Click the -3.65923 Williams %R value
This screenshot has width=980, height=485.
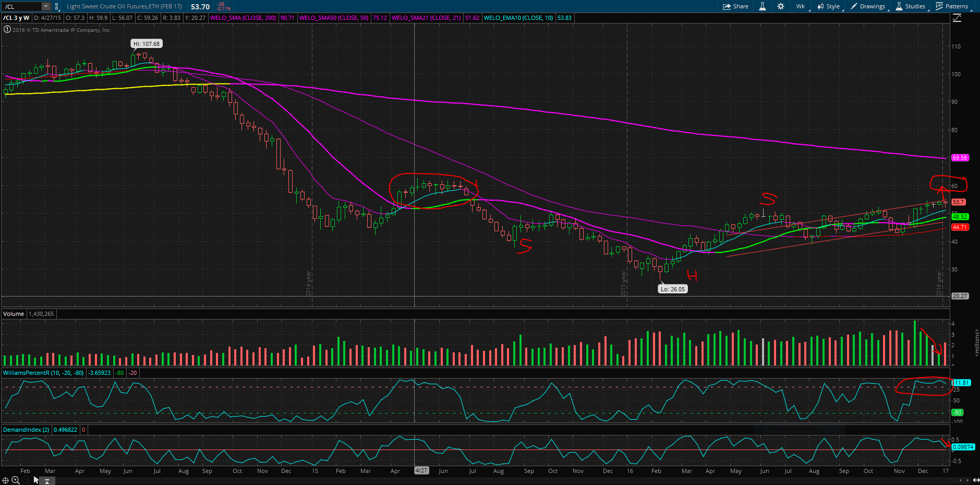99,373
